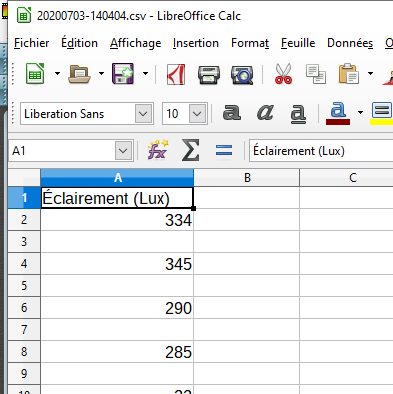Image resolution: width=393 pixels, height=394 pixels.
Task: Click the New spreadsheet icon
Action: click(35, 74)
